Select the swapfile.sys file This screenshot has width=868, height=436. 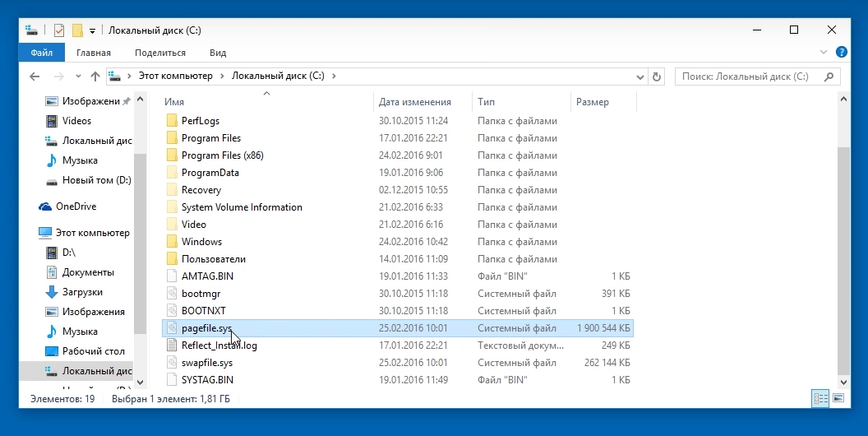[206, 363]
